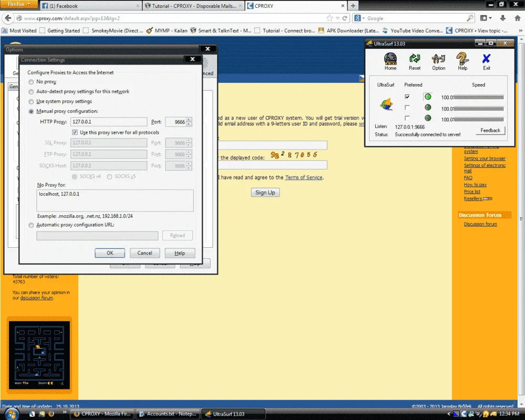
Task: Click the UltraSurf Feedback button
Action: click(490, 130)
